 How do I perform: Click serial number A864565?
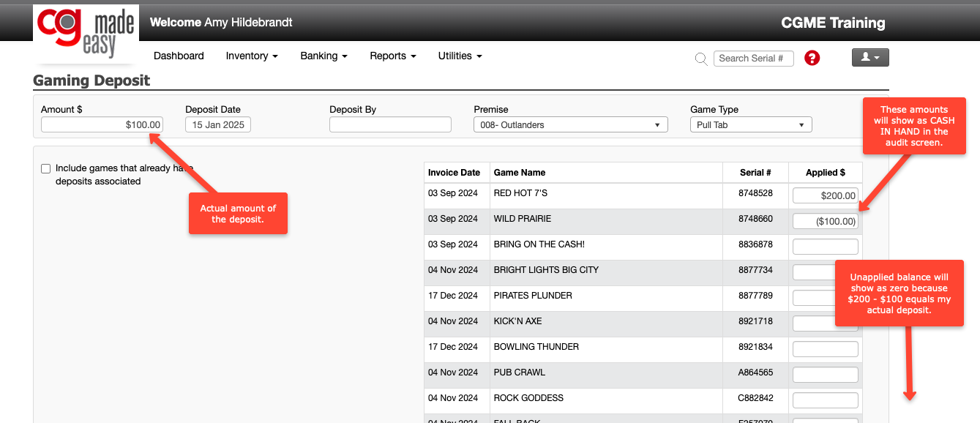tap(756, 373)
